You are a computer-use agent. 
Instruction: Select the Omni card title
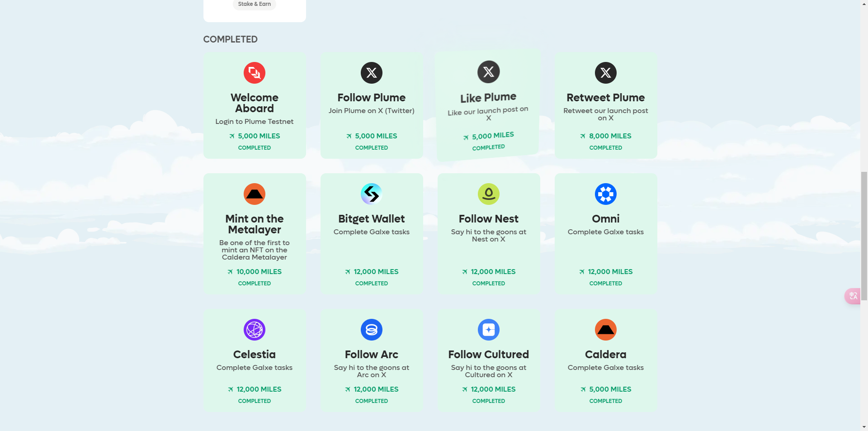[606, 219]
